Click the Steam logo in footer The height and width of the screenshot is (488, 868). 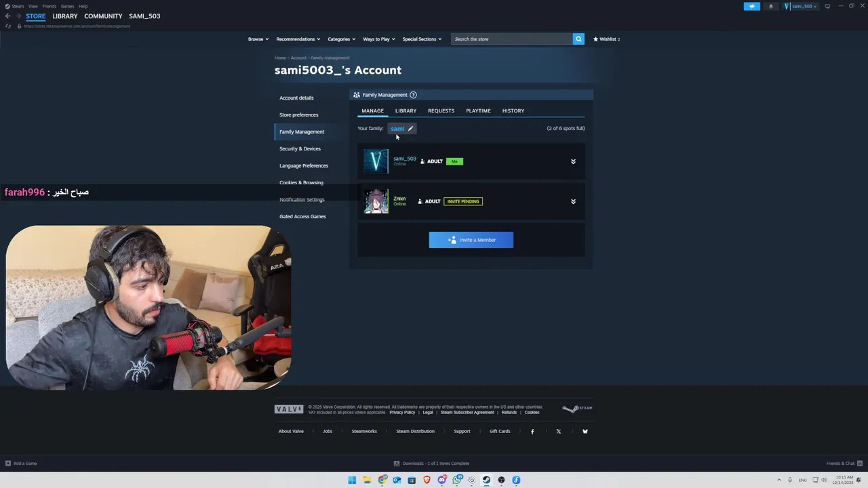coord(577,408)
